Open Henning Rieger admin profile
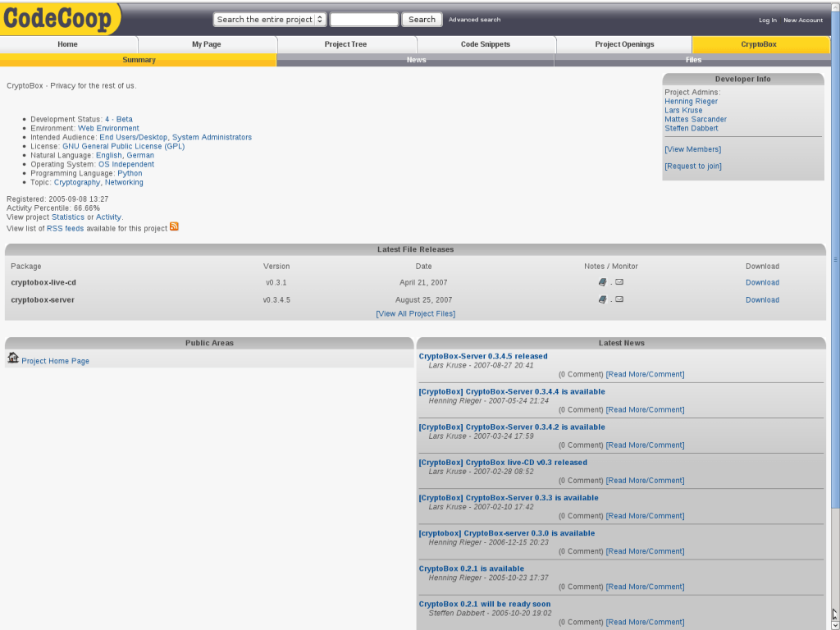The height and width of the screenshot is (630, 840). pos(691,101)
